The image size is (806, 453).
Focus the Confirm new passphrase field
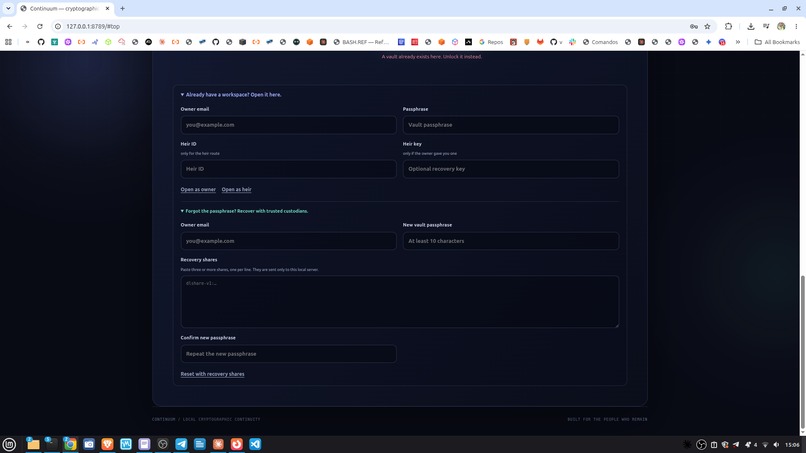tap(288, 354)
